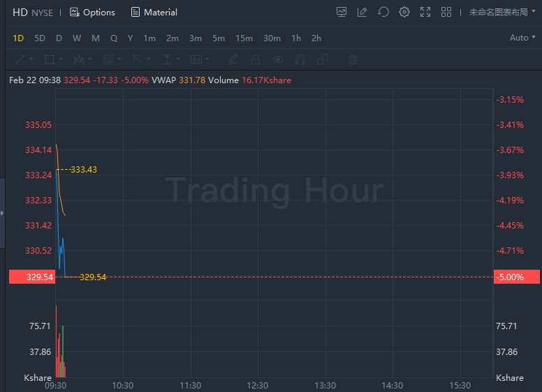Click the red 329.54 price label
The height and width of the screenshot is (392, 542).
click(x=31, y=277)
